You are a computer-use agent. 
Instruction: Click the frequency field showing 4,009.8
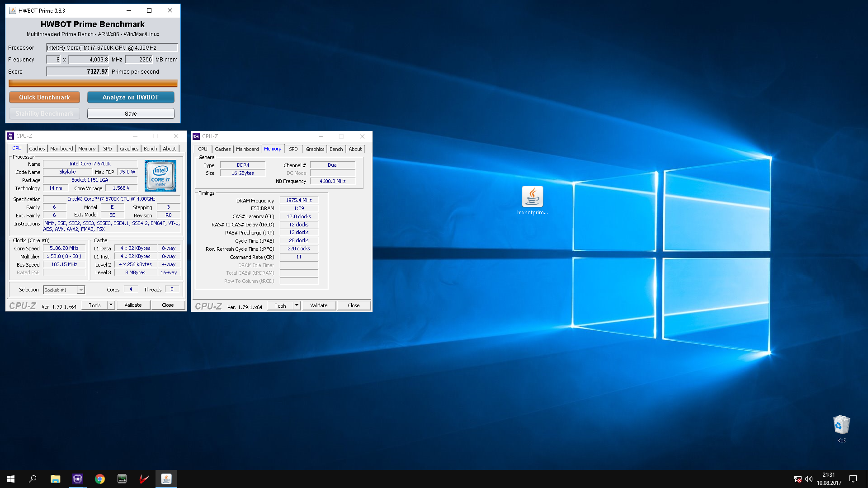89,60
